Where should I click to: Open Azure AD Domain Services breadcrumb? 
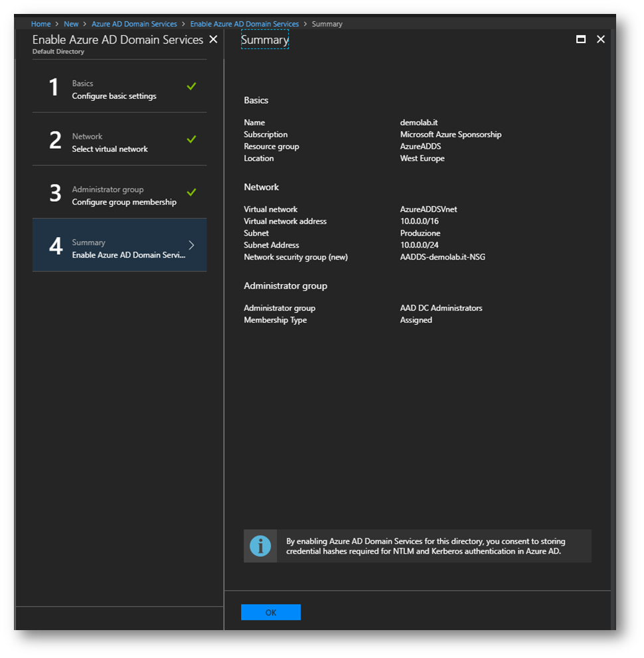[x=134, y=24]
